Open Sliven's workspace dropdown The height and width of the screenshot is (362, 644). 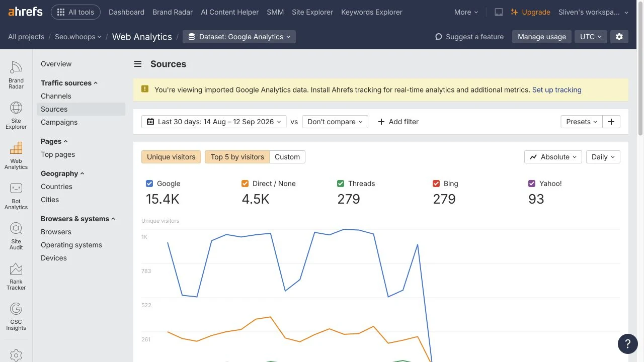click(x=594, y=12)
